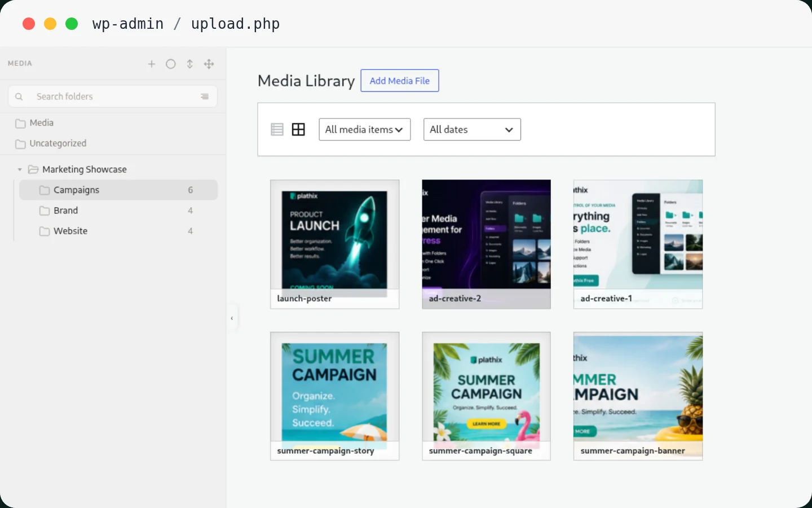Click the Campaigns item count 6
812x508 pixels.
[191, 190]
